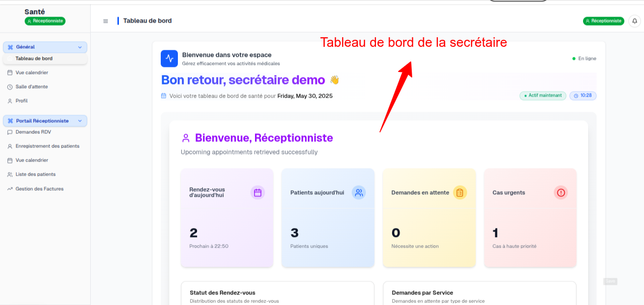Screen dimensions: 644x305
Task: Open the calendar icon on Rendez-vous d'aujourd'hui card
Action: point(257,193)
